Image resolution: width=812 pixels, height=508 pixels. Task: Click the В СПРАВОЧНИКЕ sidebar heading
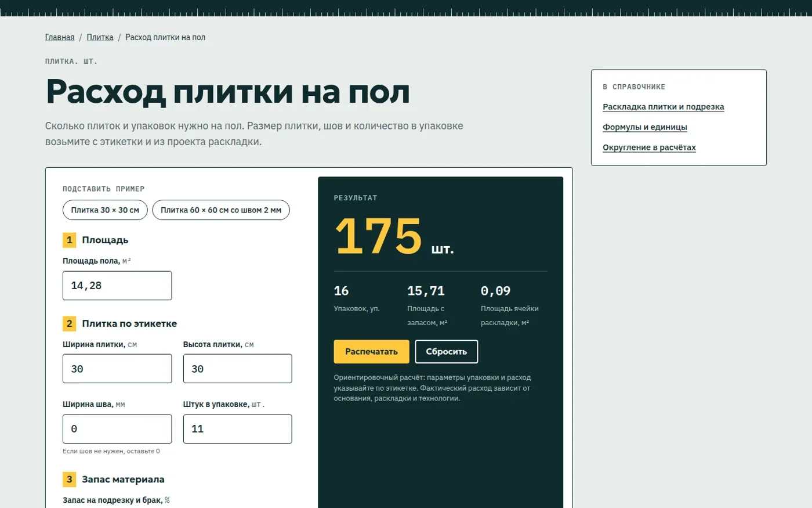point(634,87)
